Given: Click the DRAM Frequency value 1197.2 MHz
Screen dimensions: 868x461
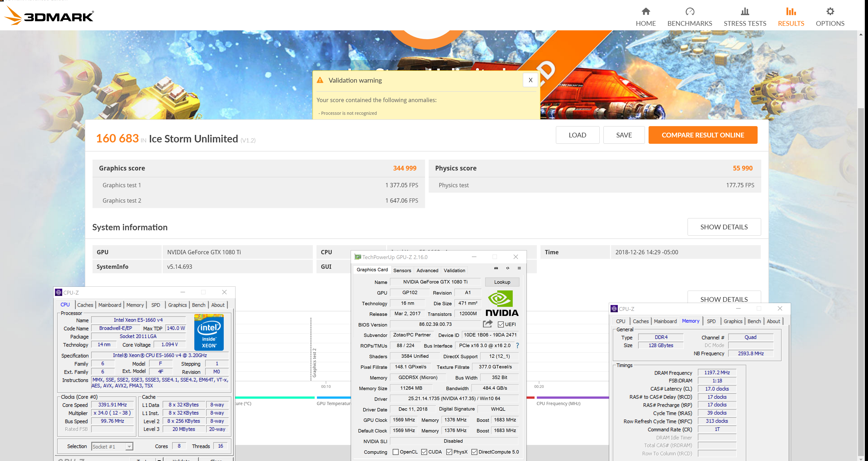Looking at the screenshot, I should coord(717,373).
